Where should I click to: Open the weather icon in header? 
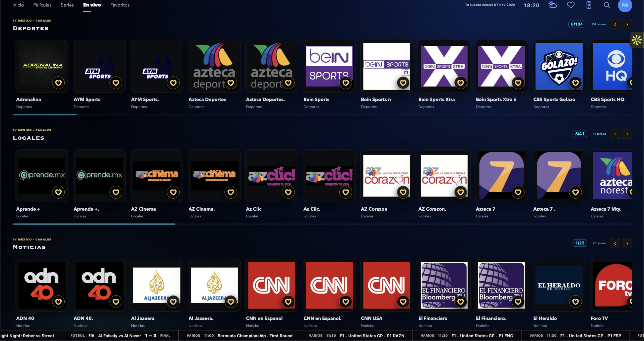coord(552,5)
